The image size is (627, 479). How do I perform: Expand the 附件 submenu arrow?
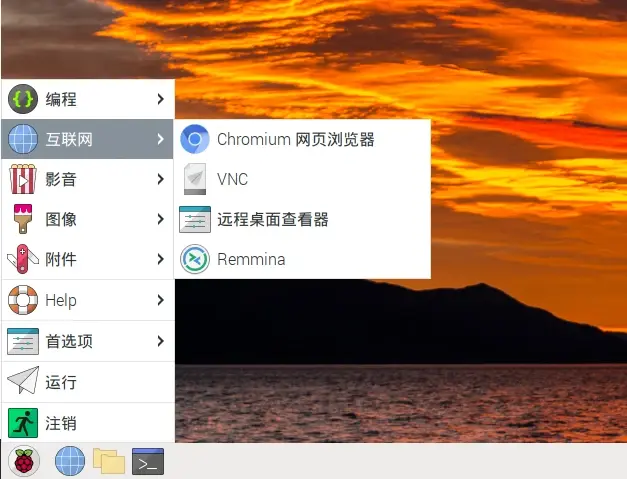[160, 259]
